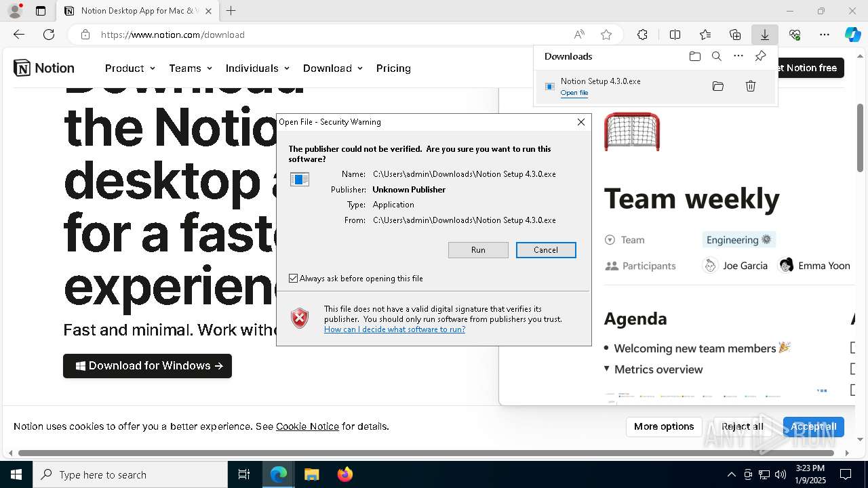Viewport: 868px width, 488px height.
Task: Expand the Product menu
Action: tap(130, 68)
